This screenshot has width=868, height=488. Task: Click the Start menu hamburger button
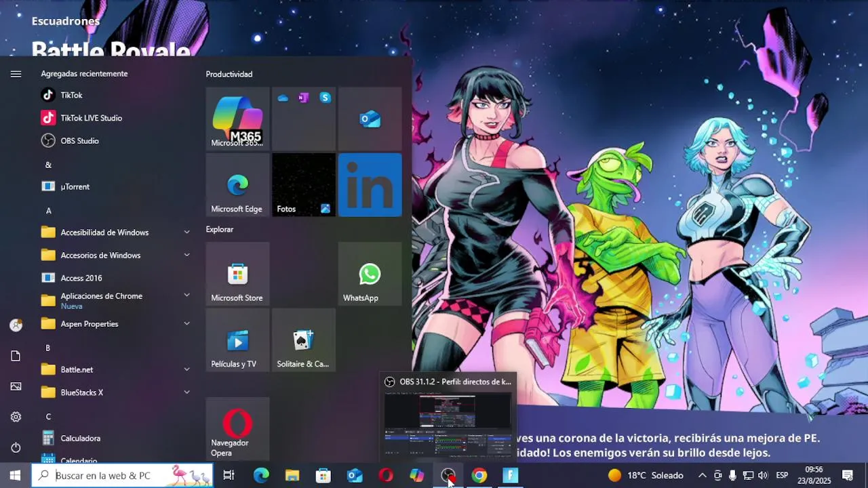[16, 74]
